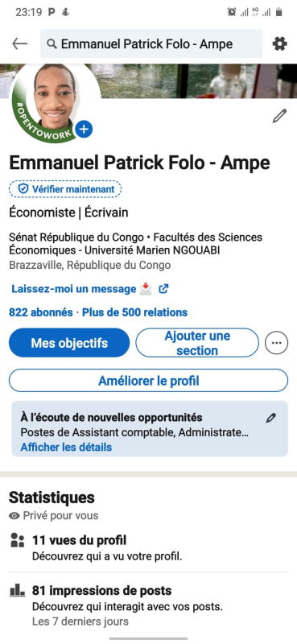The height and width of the screenshot is (644, 297).
Task: Open Afficher les détails link
Action: pyautogui.click(x=66, y=447)
